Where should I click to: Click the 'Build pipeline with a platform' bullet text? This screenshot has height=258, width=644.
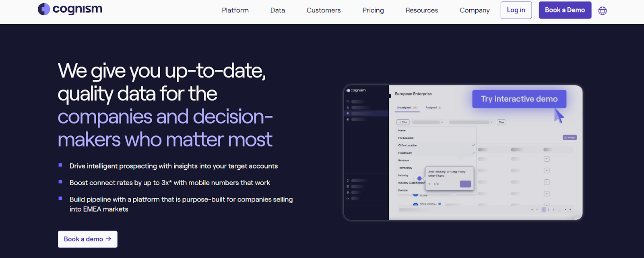181,204
